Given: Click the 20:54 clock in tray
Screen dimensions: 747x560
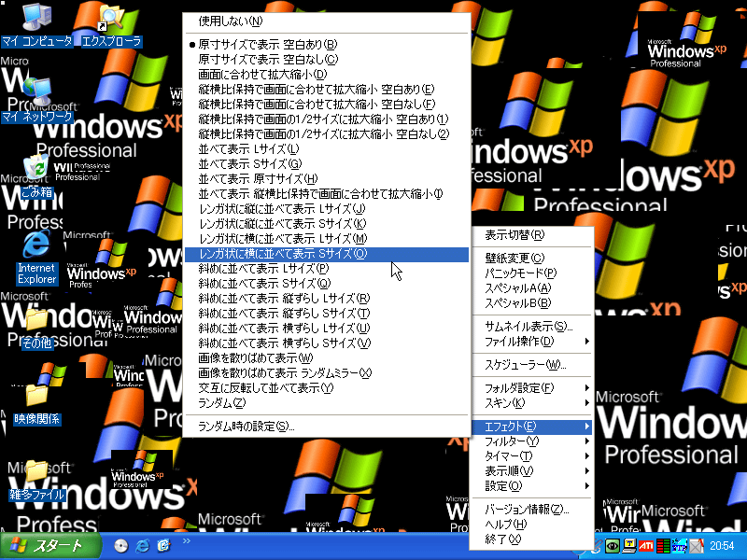Looking at the screenshot, I should 722,546.
